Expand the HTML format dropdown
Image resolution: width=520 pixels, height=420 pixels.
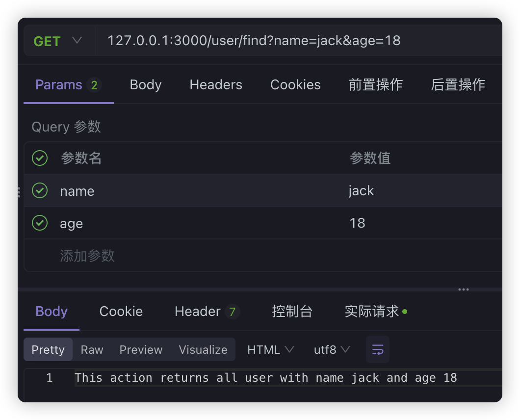coord(270,350)
